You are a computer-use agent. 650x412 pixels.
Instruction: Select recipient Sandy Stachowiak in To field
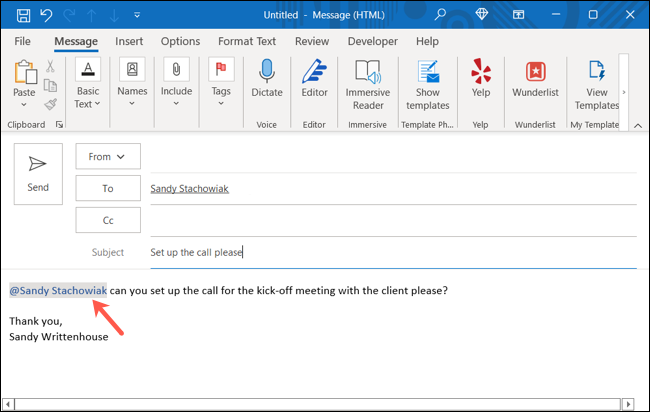[x=189, y=189]
